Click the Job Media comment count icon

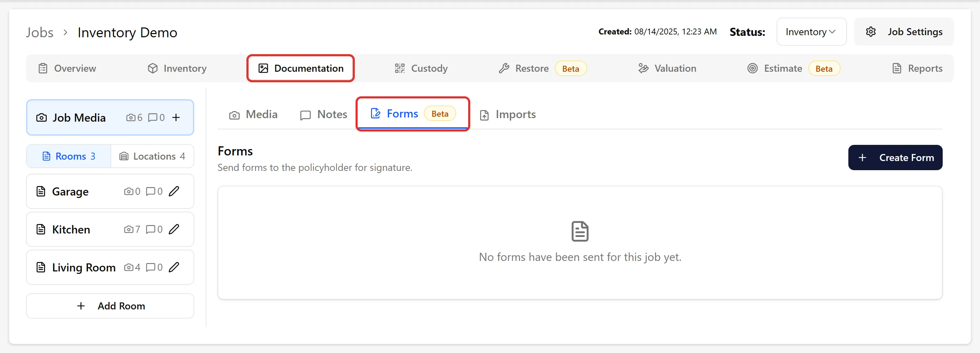(x=152, y=117)
